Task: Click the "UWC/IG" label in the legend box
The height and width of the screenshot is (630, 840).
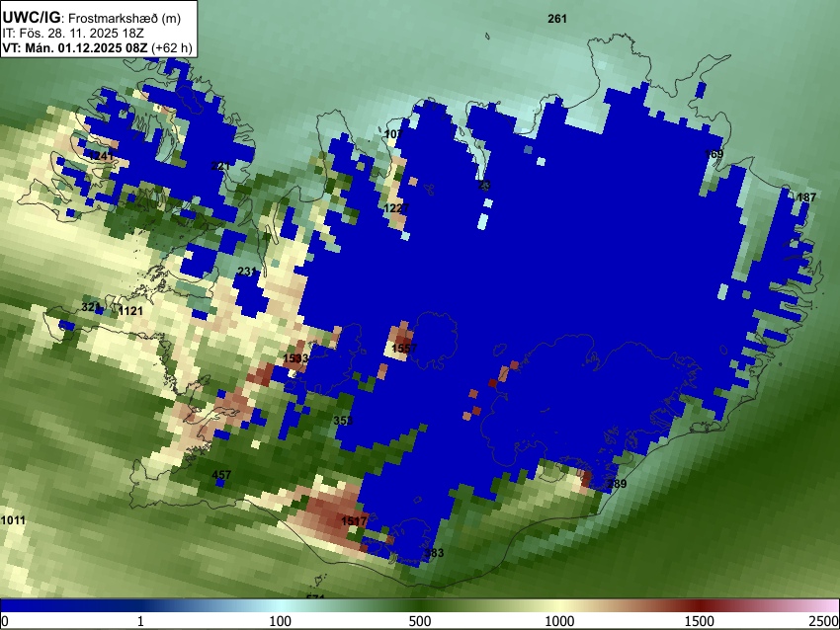Action: (31, 18)
